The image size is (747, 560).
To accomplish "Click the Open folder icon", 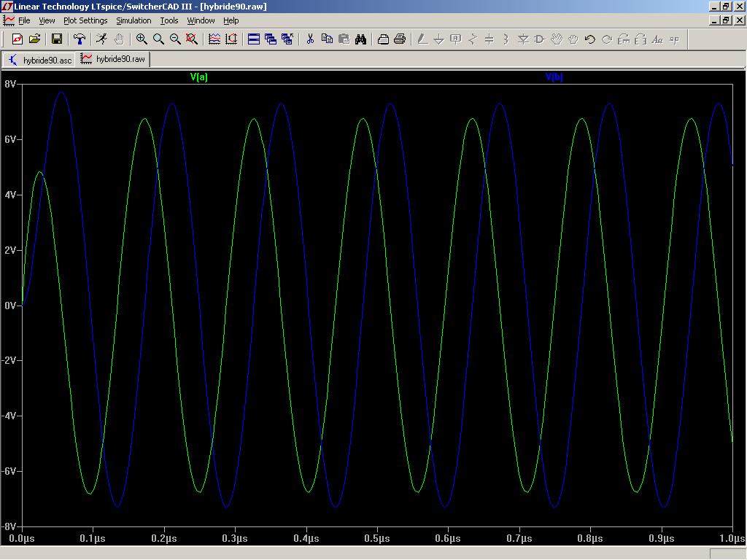I will (x=34, y=39).
